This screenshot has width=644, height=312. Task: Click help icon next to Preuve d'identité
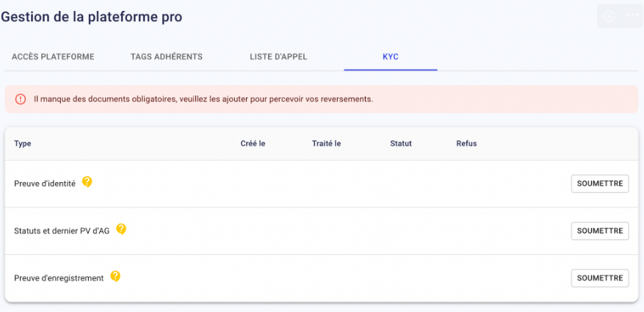pos(87,182)
